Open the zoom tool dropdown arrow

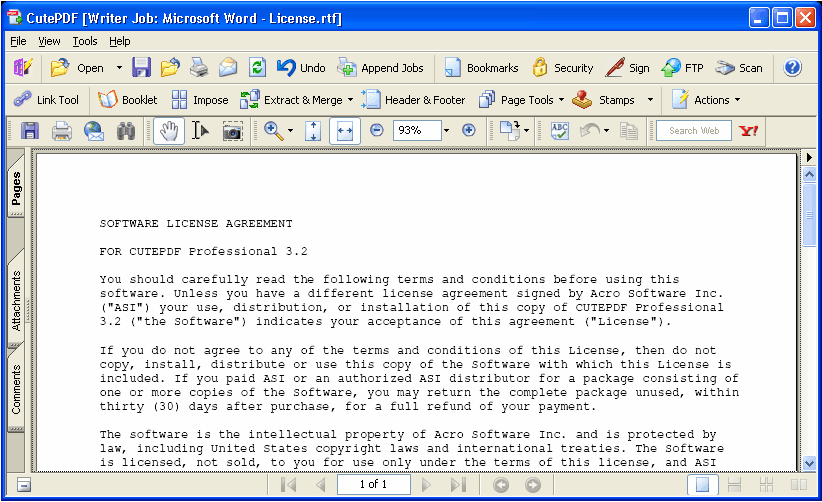coord(290,130)
